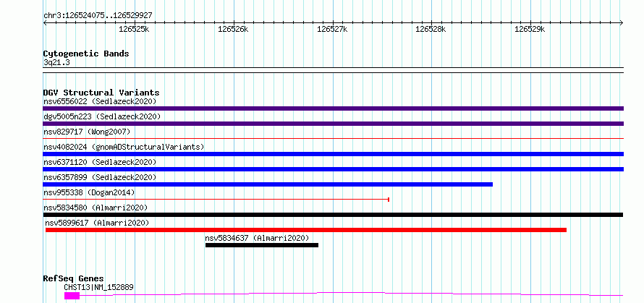Select the short black nsv5834637 bar
The width and height of the screenshot is (644, 303).
pos(262,245)
